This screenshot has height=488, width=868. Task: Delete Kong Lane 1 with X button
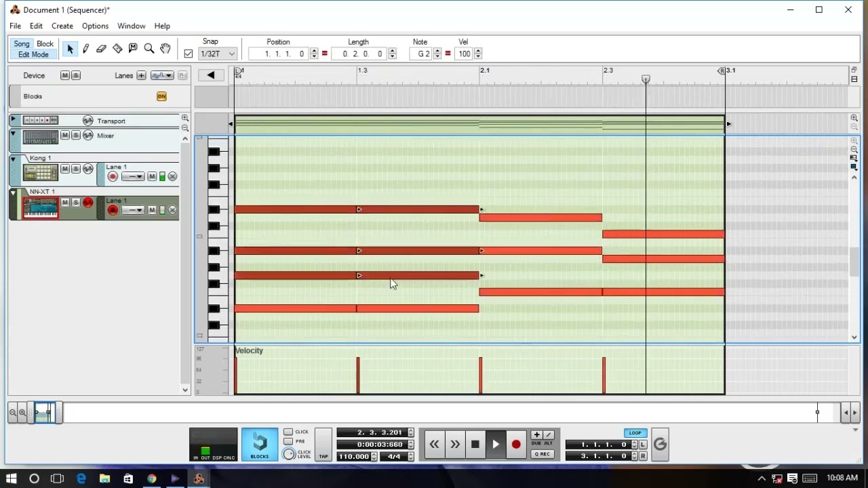tap(172, 177)
